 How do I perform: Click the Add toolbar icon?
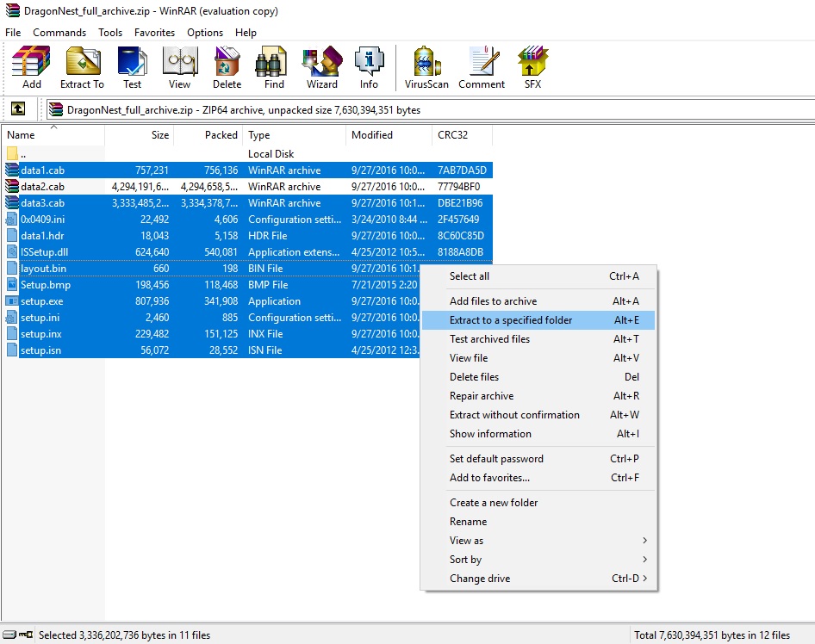pos(31,67)
